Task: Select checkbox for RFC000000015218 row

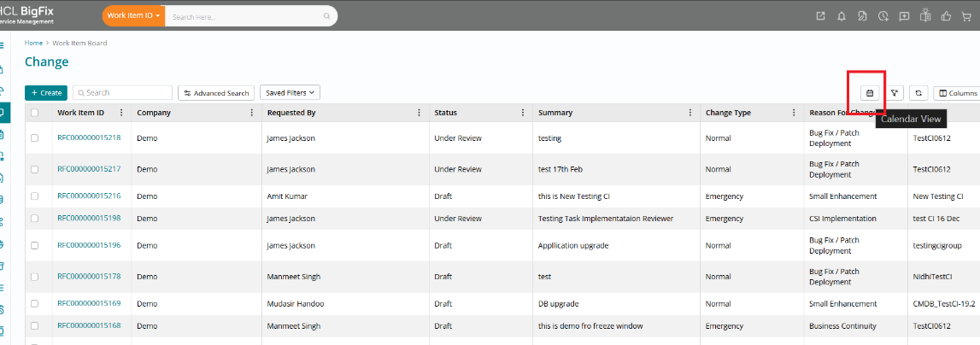Action: [x=35, y=137]
